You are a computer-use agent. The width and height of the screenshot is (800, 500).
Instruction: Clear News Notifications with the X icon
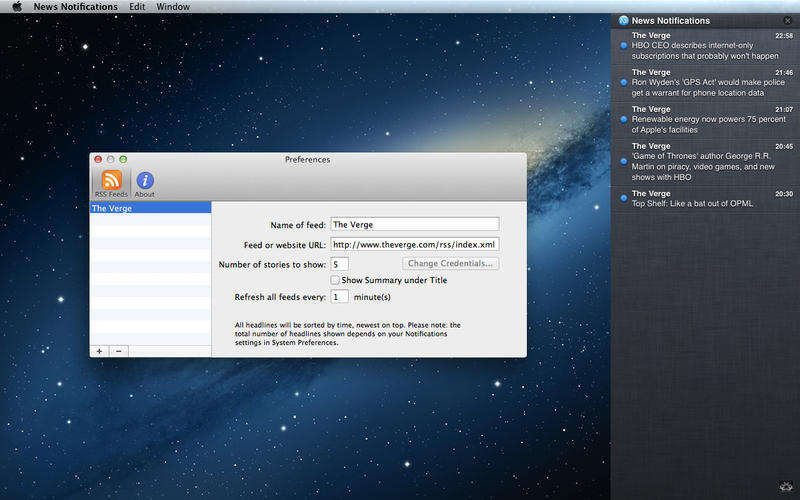[x=787, y=20]
